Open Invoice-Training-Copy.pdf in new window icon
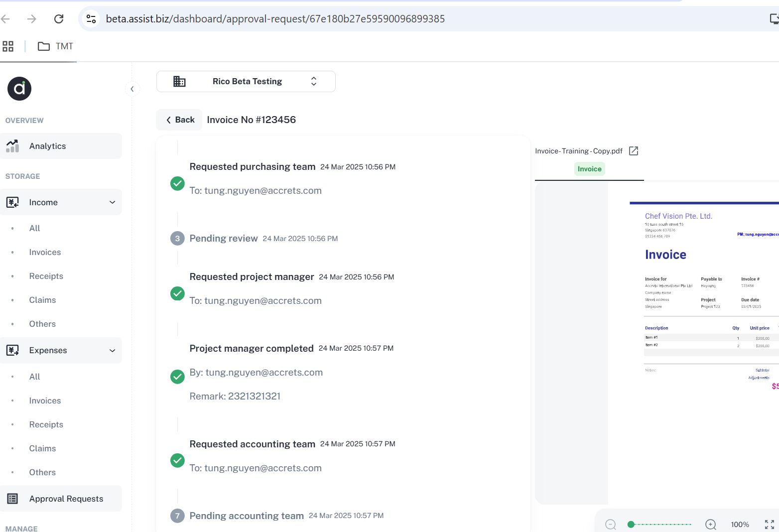The width and height of the screenshot is (779, 532). [x=634, y=151]
